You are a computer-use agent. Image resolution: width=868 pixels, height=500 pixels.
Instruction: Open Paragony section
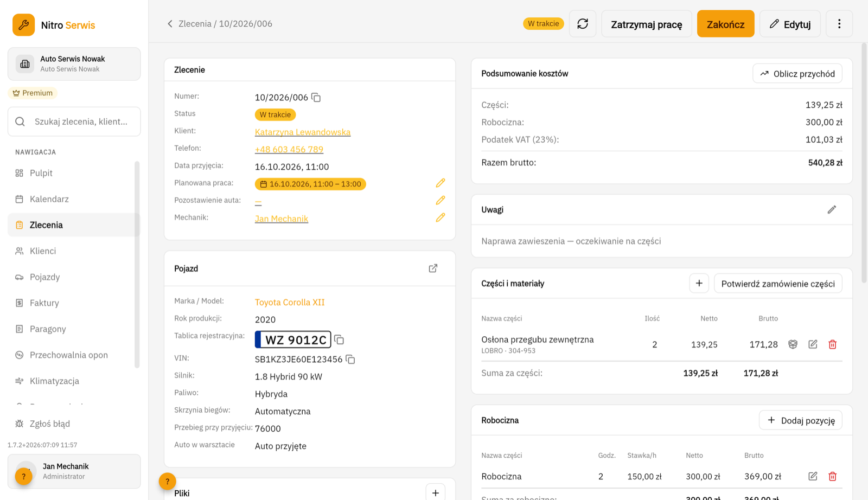point(74,329)
